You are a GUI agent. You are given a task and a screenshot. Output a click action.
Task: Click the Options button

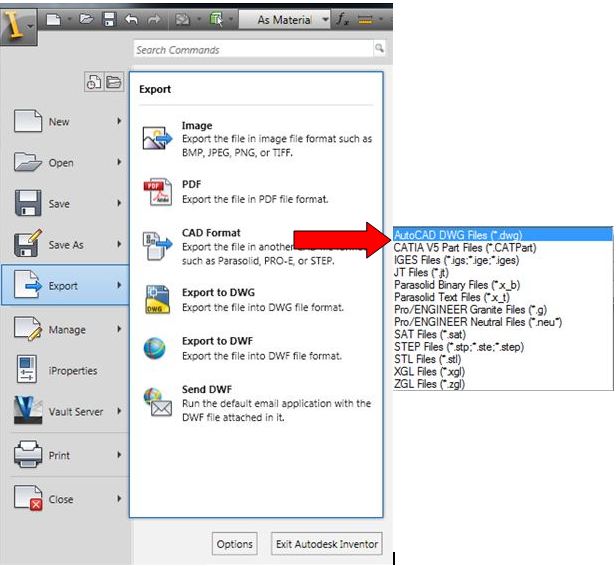click(235, 544)
